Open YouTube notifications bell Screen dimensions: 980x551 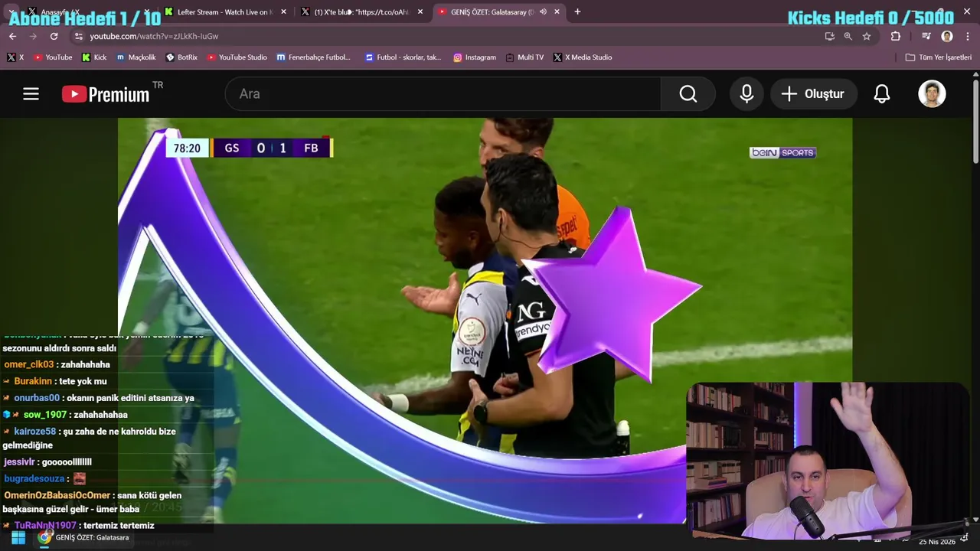[x=882, y=93]
